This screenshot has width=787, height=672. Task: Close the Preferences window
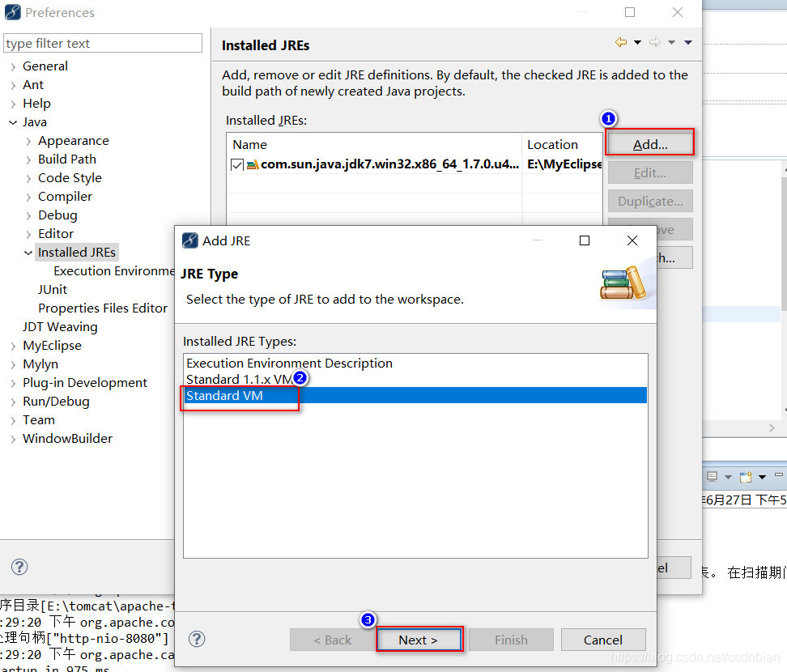pos(678,12)
